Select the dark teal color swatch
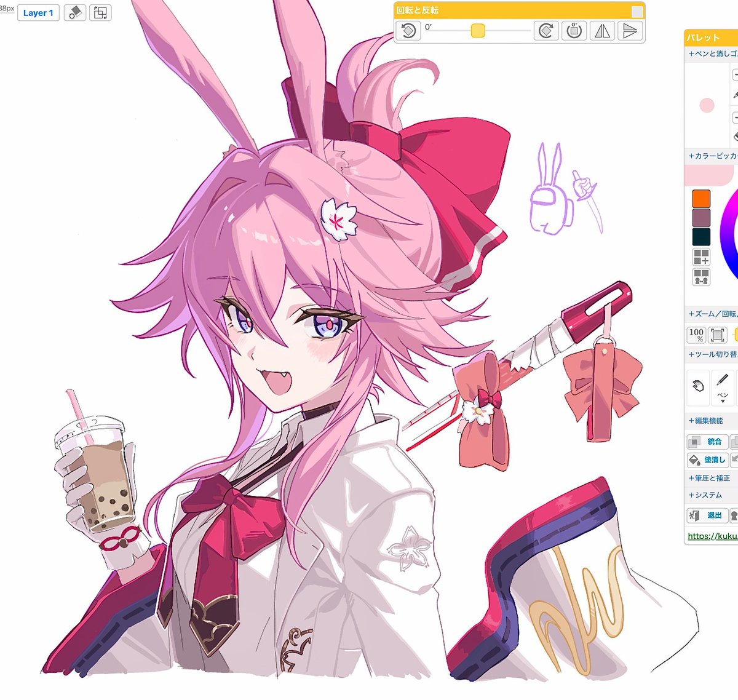The width and height of the screenshot is (738, 700). point(701,237)
